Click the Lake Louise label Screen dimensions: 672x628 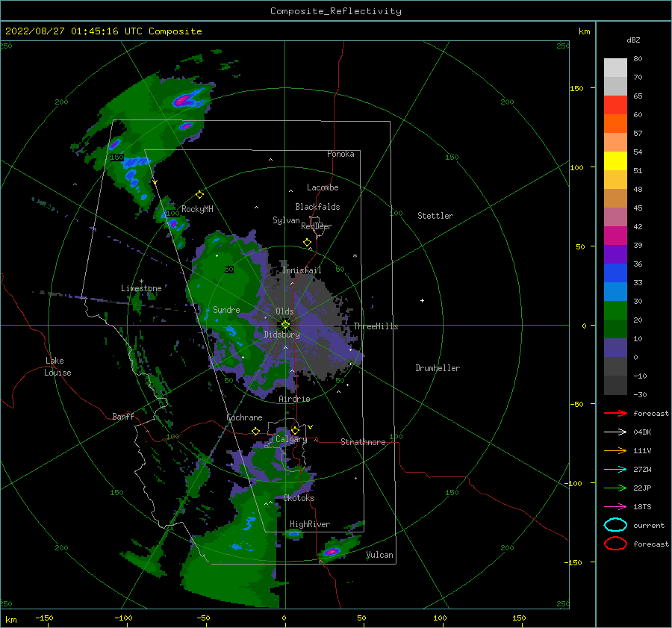[57, 367]
